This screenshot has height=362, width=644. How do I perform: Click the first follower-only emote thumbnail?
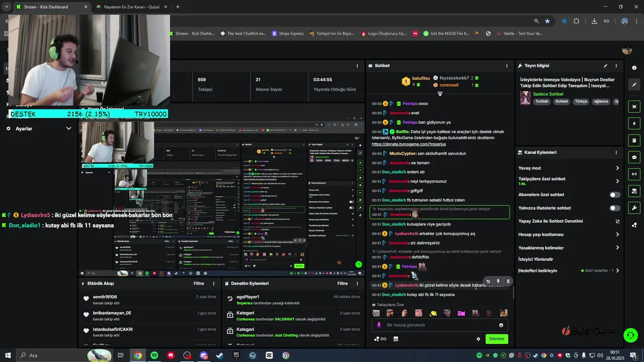pyautogui.click(x=376, y=313)
